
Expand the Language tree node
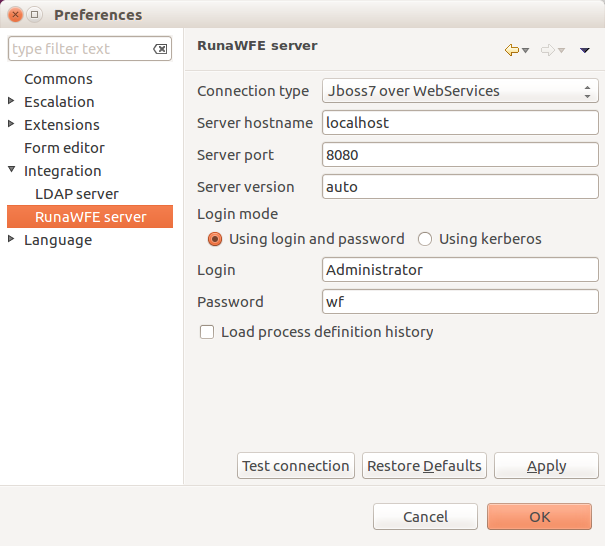tap(11, 239)
